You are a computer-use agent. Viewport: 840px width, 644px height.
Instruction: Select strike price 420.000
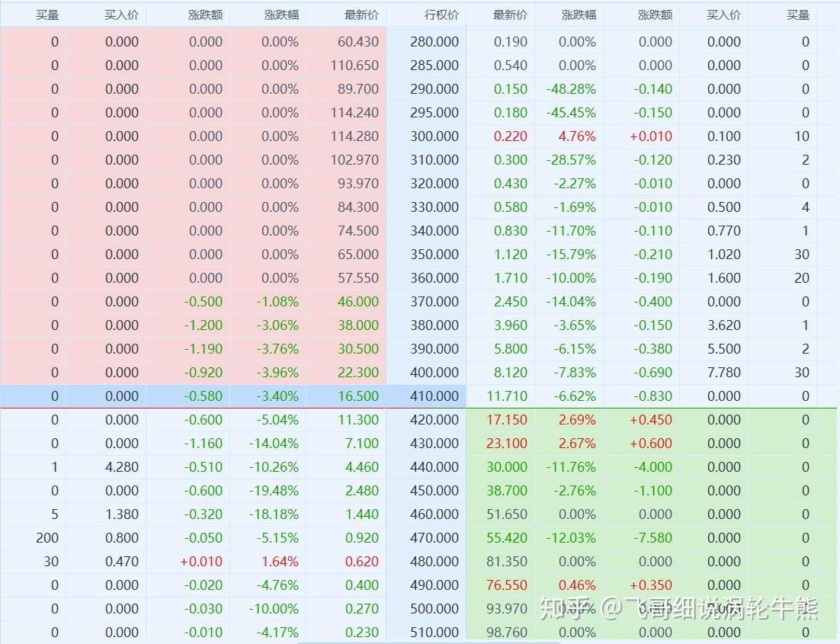(x=434, y=419)
